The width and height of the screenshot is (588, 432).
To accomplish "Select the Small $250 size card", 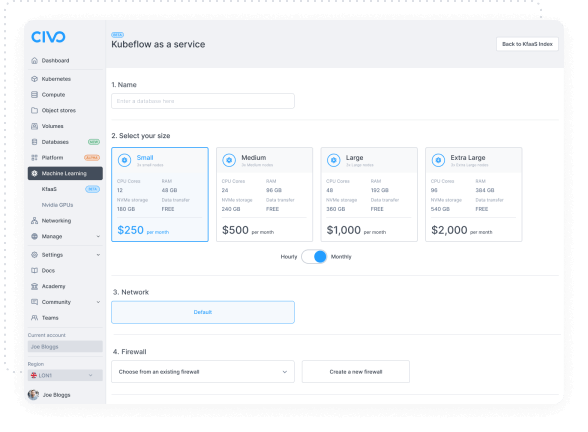I will click(x=160, y=194).
